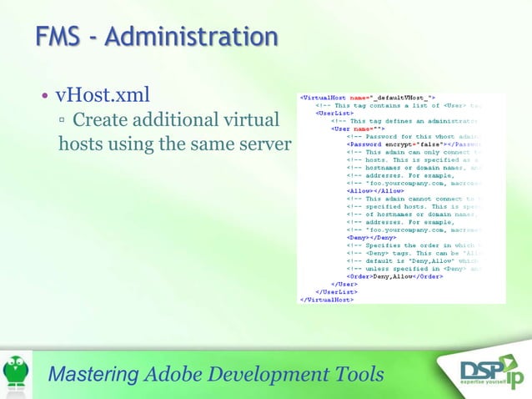This screenshot has height=399, width=532.
Task: Click the '<Password encrypt="false">' code line
Action: pos(414,144)
